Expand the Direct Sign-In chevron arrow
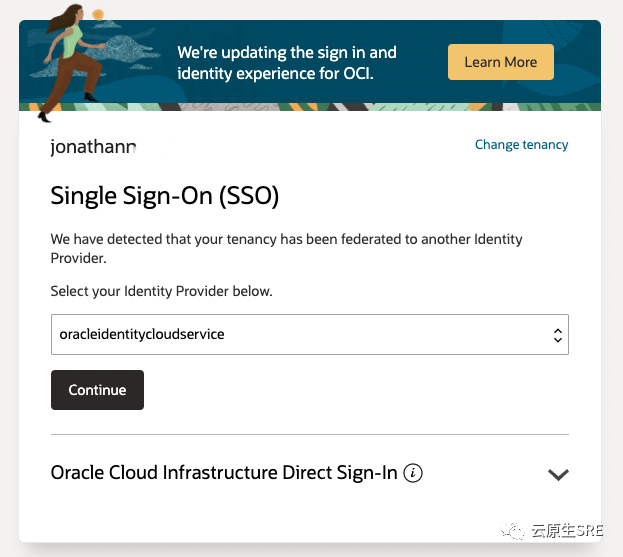 click(x=558, y=474)
